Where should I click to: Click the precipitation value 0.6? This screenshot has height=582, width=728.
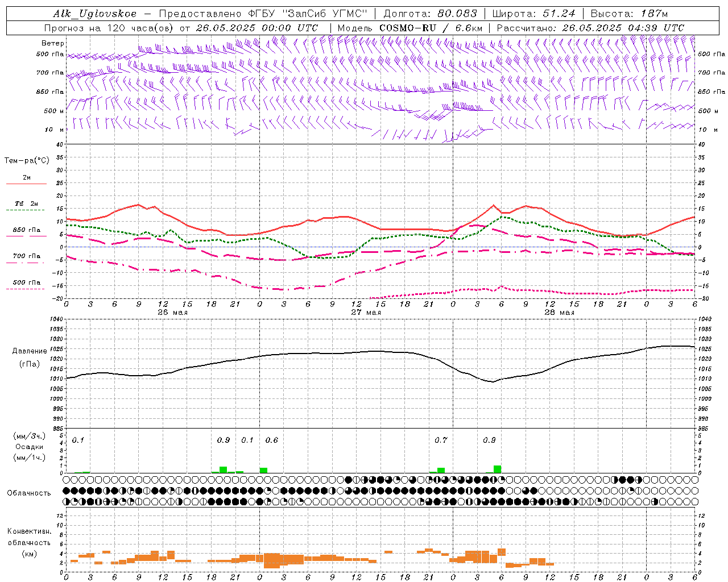pyautogui.click(x=272, y=440)
